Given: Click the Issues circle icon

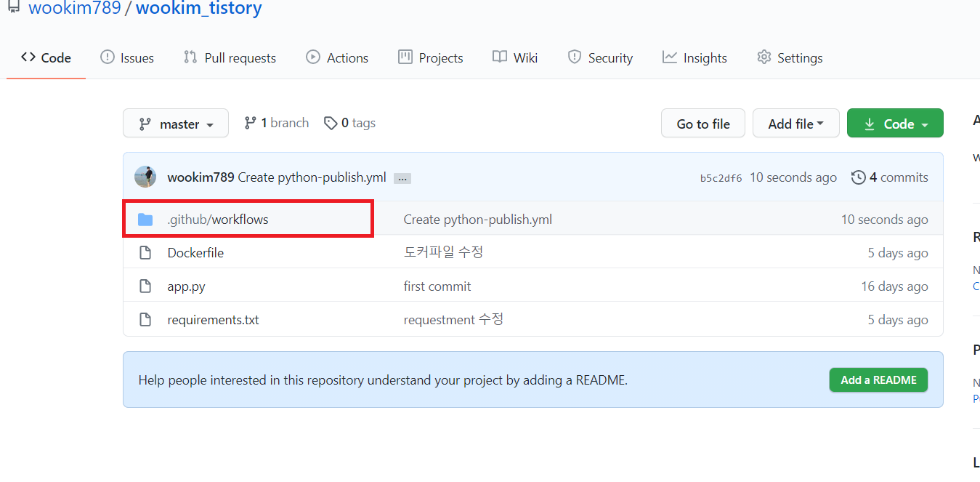Looking at the screenshot, I should click(108, 57).
